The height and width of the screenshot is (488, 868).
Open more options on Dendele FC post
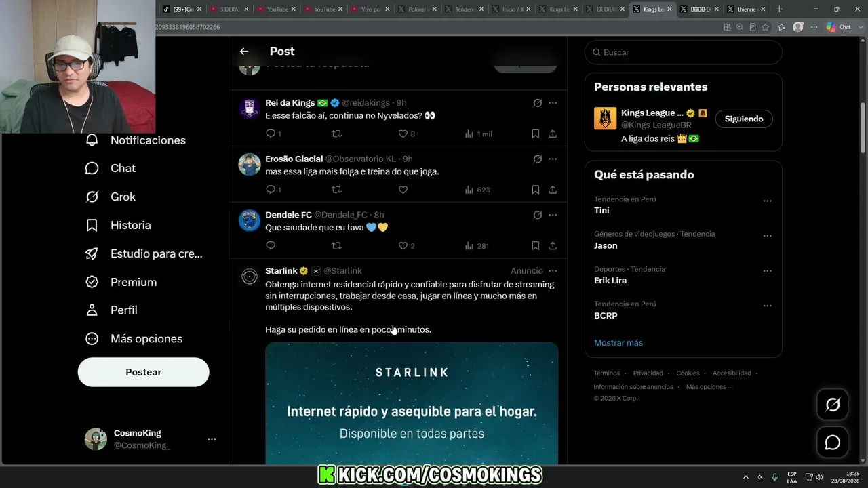pyautogui.click(x=553, y=215)
